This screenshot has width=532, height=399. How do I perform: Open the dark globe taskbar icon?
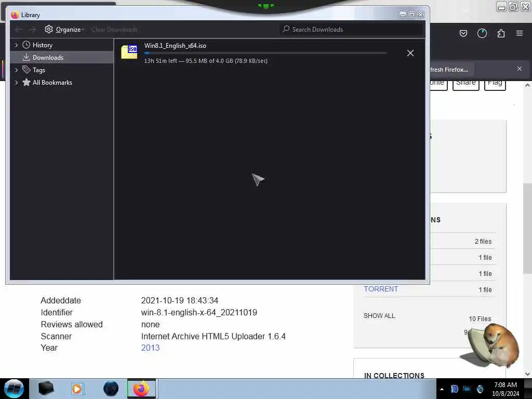(x=111, y=389)
